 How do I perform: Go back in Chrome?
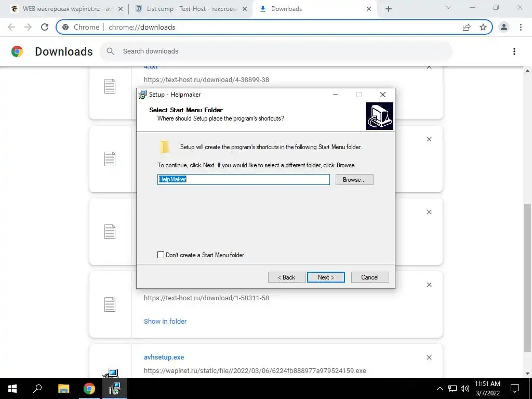pos(11,27)
